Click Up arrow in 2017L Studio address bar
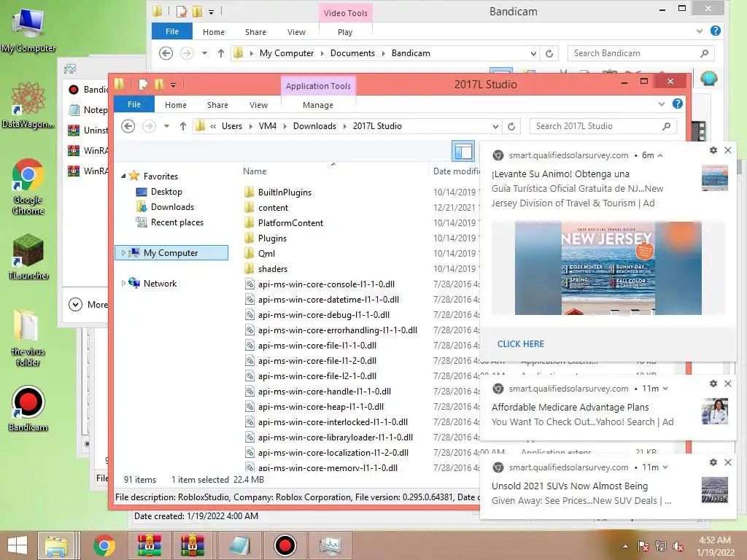Viewport: 747px width, 560px height. point(183,126)
